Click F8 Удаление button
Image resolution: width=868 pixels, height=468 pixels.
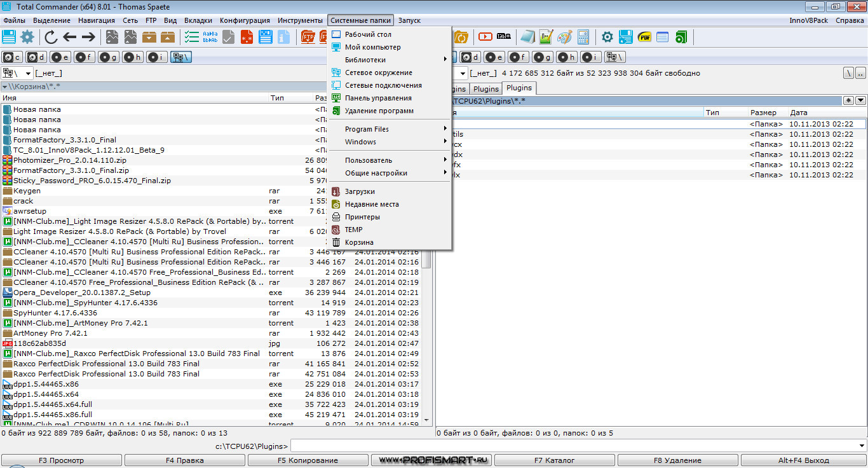(677, 460)
